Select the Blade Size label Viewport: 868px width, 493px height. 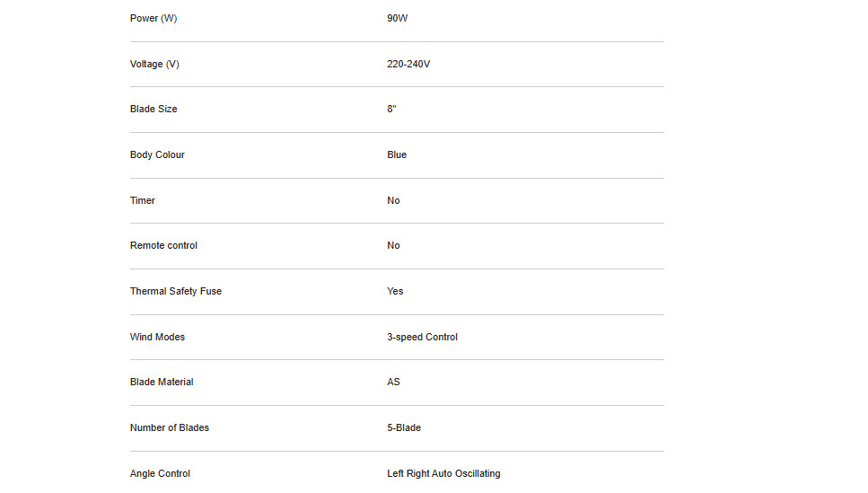point(153,110)
